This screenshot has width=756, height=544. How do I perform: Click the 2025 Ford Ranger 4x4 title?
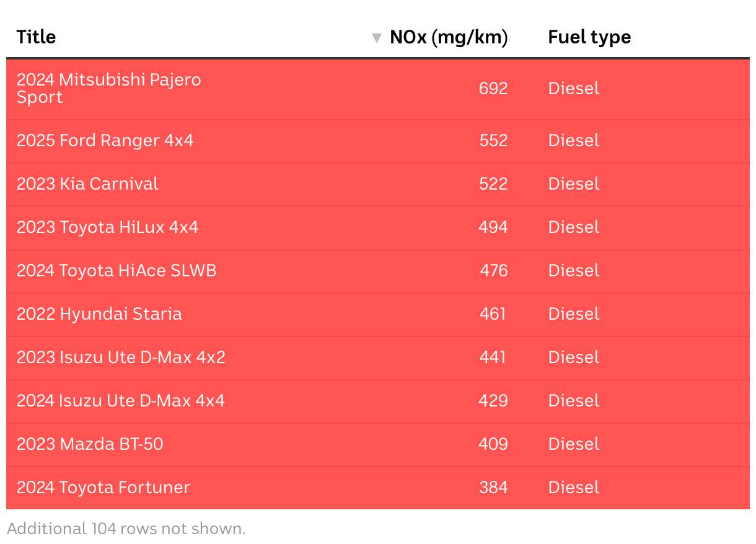105,141
